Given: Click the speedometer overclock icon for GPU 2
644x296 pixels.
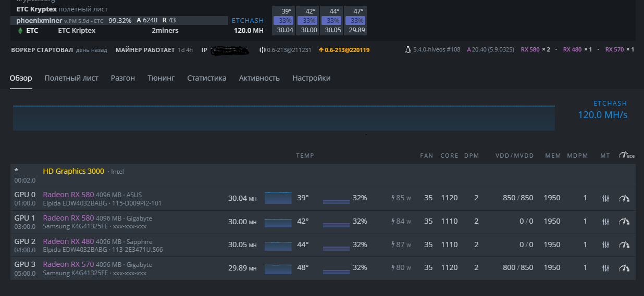Looking at the screenshot, I should pyautogui.click(x=624, y=244).
